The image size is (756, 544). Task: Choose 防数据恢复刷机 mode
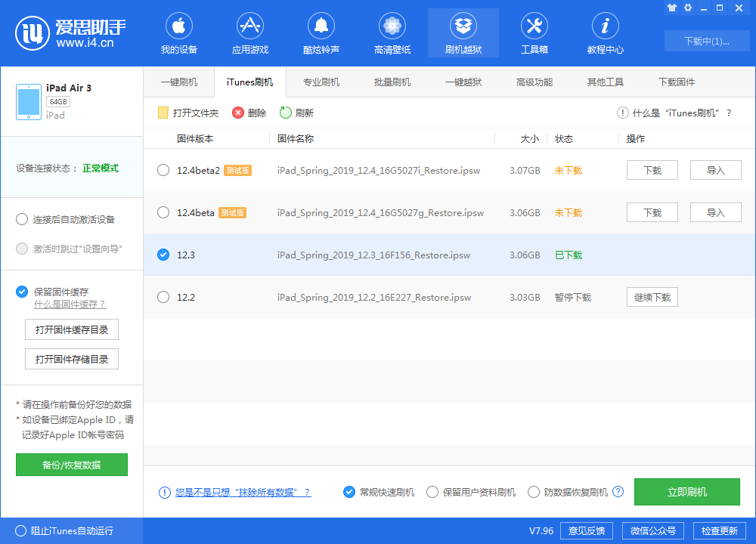click(534, 492)
